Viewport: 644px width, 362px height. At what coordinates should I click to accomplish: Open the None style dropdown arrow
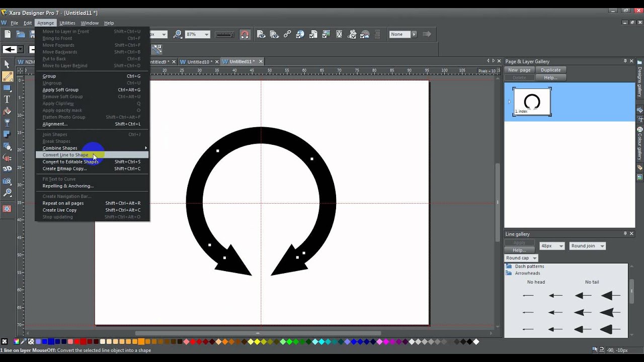(x=414, y=34)
